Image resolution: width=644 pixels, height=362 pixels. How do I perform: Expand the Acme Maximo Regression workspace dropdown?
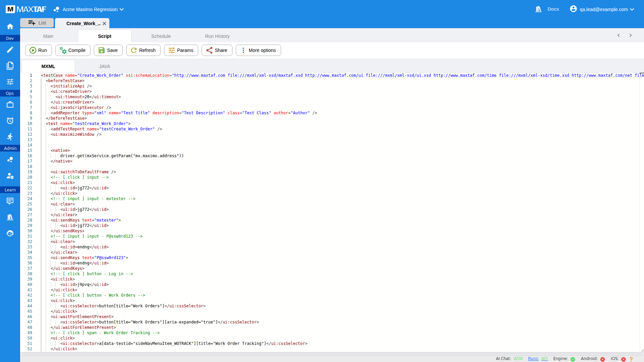(122, 9)
